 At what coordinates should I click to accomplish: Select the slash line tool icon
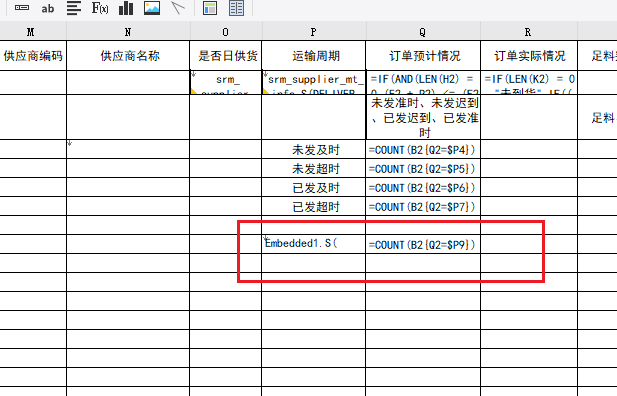point(178,8)
